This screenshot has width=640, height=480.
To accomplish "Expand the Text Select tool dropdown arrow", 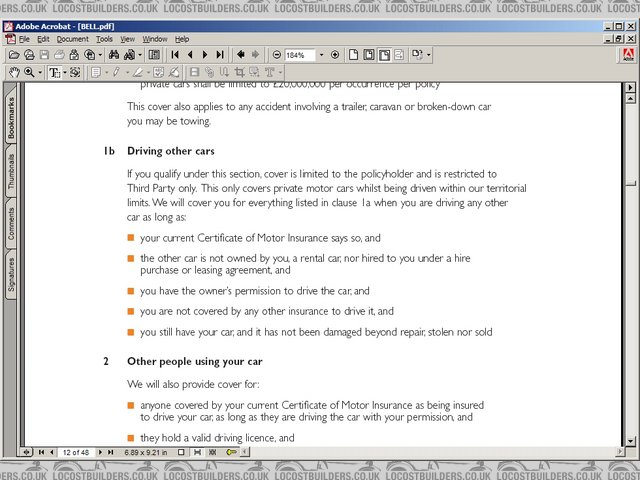I will 63,72.
